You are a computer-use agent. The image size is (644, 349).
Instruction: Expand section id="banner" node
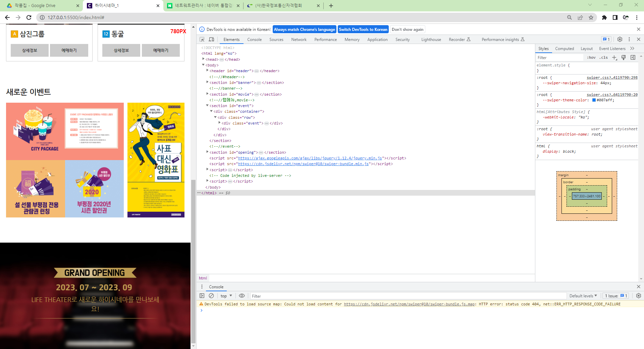click(x=207, y=82)
